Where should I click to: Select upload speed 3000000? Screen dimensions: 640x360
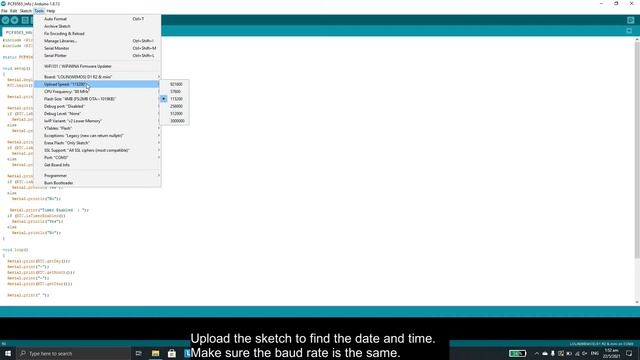(x=174, y=121)
